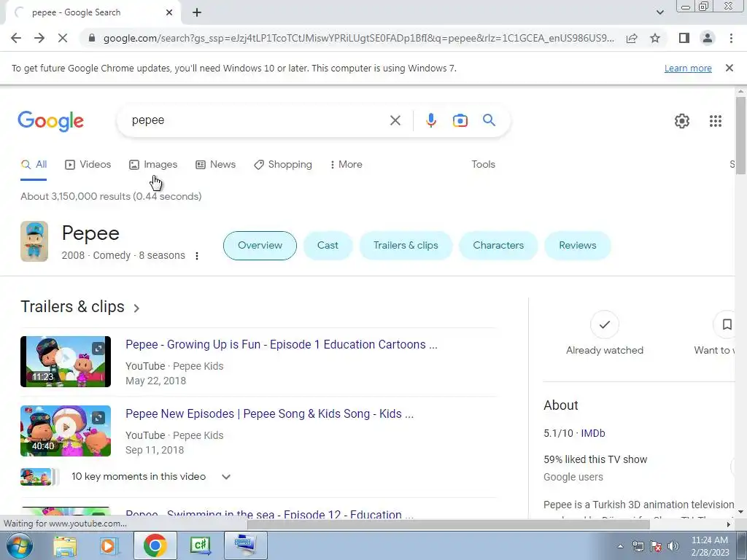Open the browser side panel
The height and width of the screenshot is (560, 747).
(x=684, y=38)
